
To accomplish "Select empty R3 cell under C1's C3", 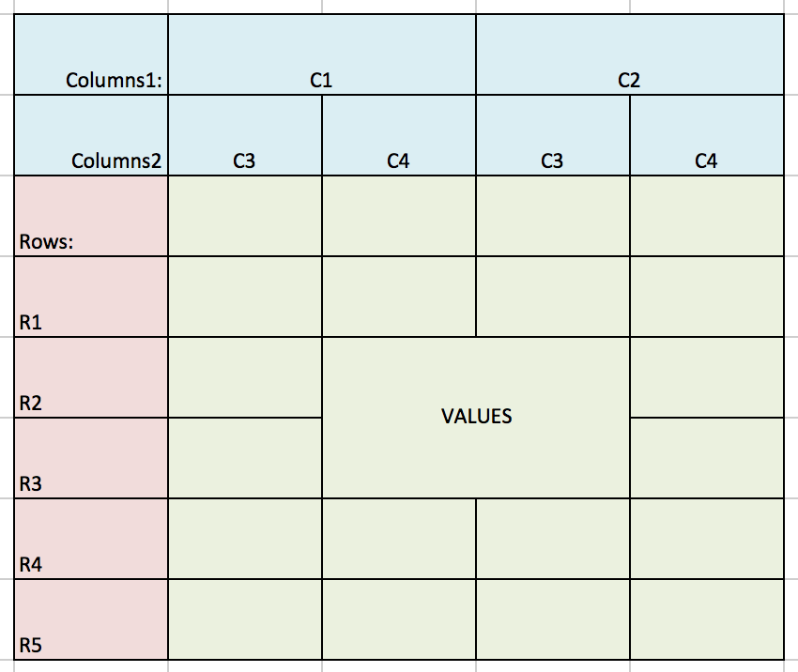I will [x=244, y=458].
